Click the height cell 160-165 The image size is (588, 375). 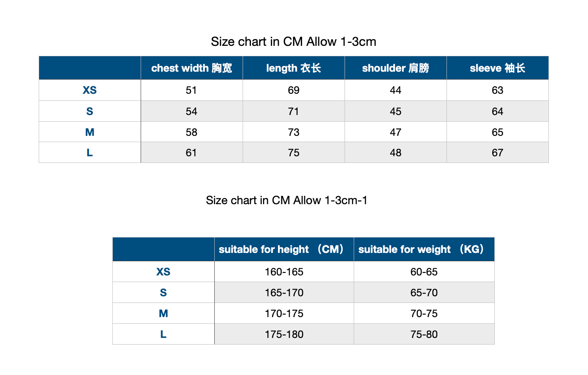click(284, 272)
